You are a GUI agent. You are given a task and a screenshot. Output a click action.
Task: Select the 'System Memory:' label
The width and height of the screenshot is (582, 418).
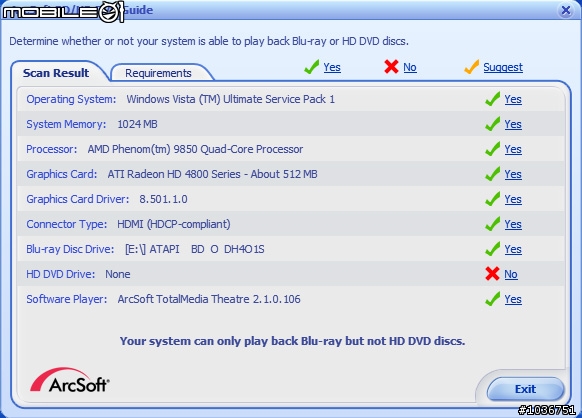tap(66, 124)
